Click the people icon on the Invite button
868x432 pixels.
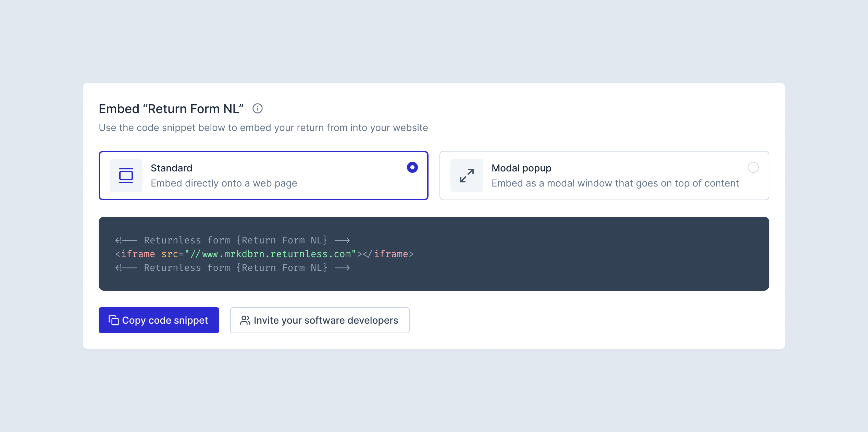[x=245, y=320]
